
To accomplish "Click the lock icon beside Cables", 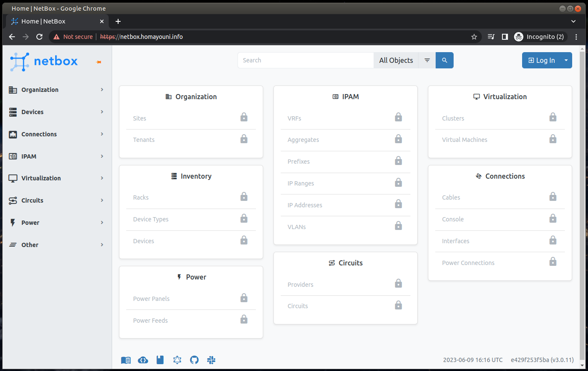I will point(553,197).
